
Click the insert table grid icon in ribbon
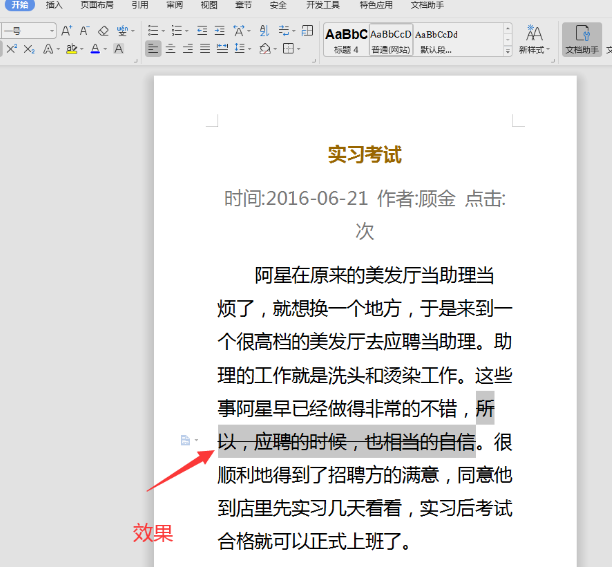point(308,30)
